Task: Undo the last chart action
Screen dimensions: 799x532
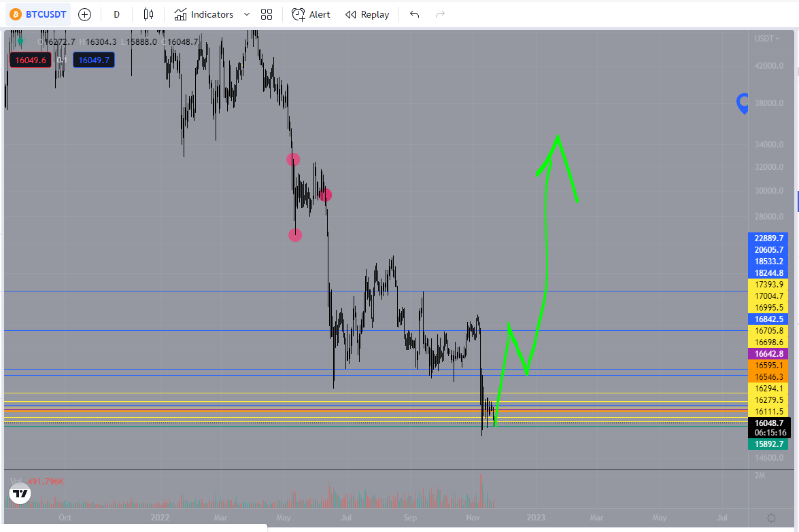Action: click(415, 14)
